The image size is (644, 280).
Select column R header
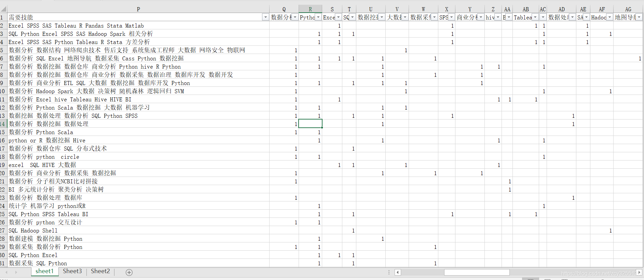310,9
